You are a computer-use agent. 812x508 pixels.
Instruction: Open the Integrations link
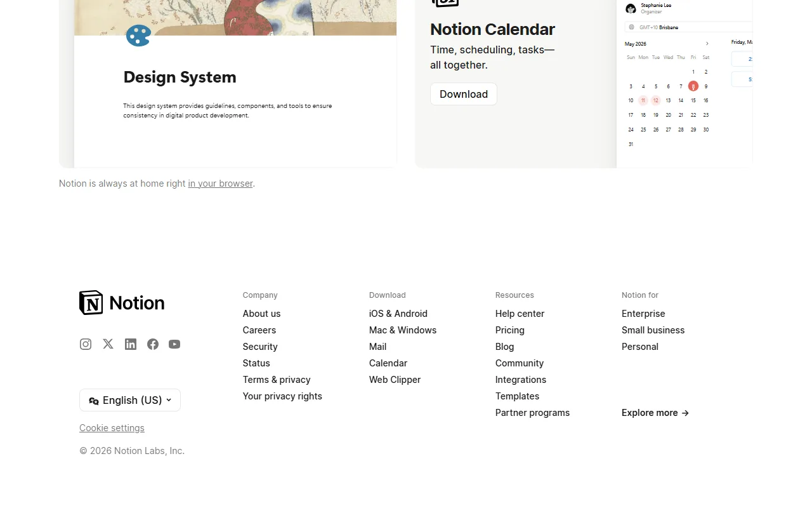click(x=521, y=380)
